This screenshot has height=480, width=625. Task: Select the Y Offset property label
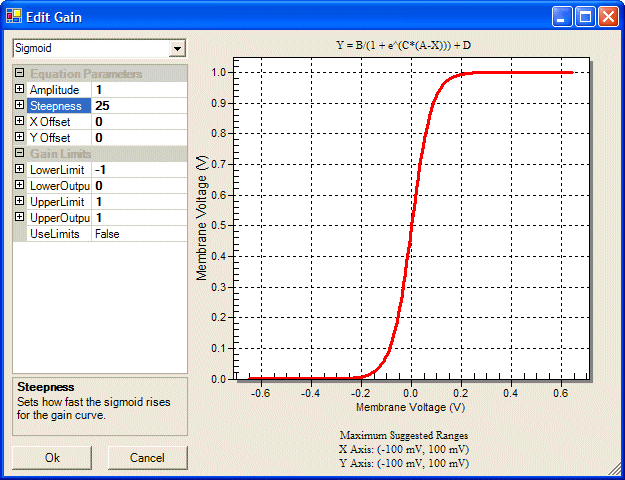[59, 138]
